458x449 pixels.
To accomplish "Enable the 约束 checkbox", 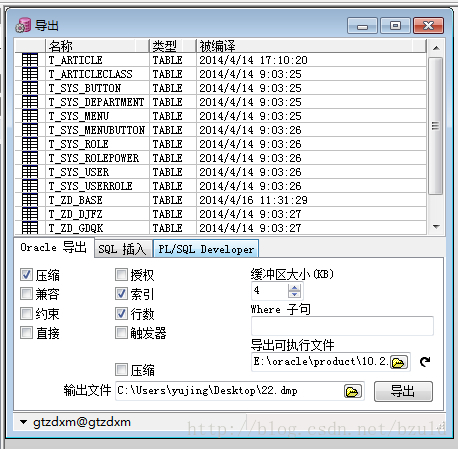I will coord(26,313).
